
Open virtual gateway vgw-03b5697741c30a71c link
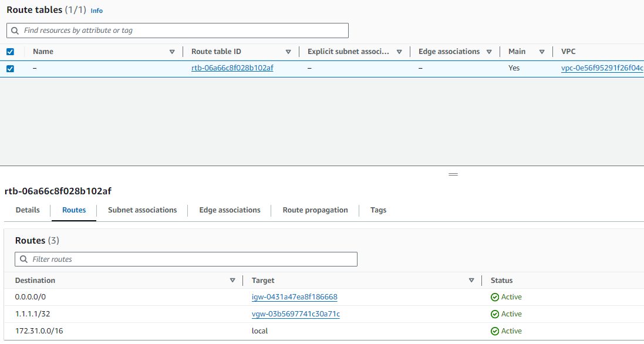coord(295,314)
